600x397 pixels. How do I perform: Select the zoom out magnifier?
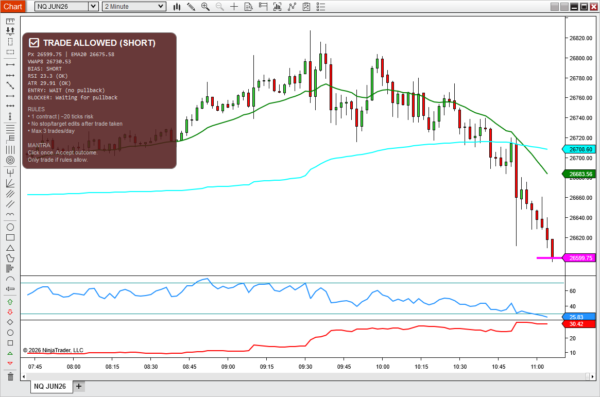(x=220, y=7)
